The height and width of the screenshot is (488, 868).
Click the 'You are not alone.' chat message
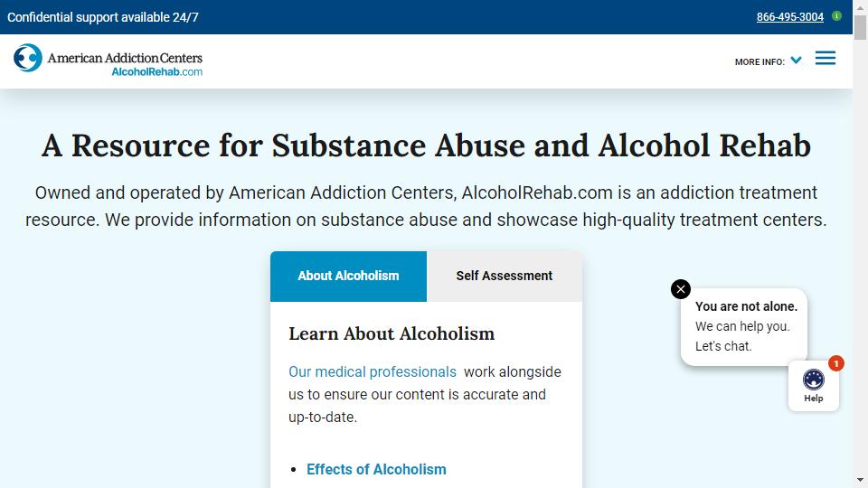click(x=746, y=306)
